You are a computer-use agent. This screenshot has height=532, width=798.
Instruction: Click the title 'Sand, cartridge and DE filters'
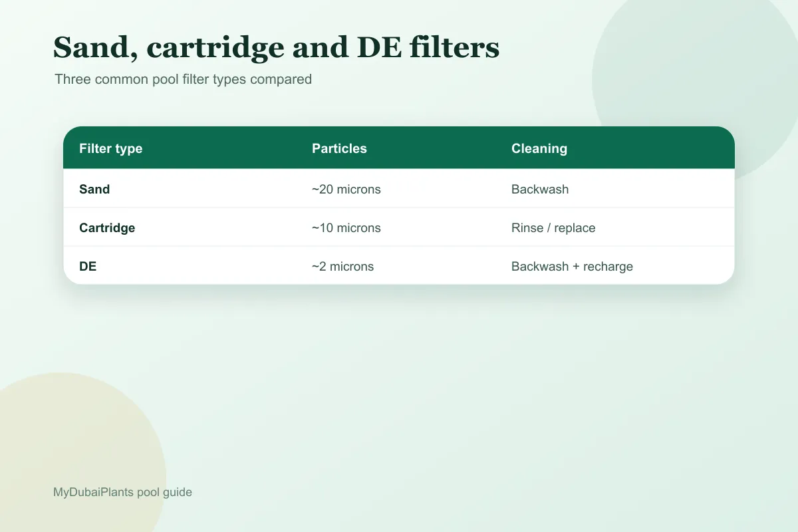(x=276, y=48)
